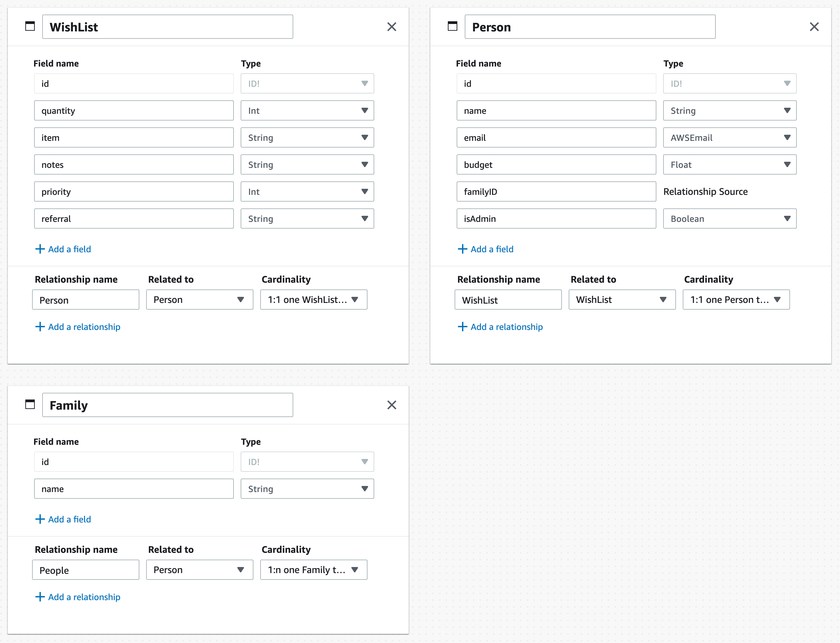Viewport: 840px width, 643px height.
Task: Click the People relationship name input
Action: (85, 569)
